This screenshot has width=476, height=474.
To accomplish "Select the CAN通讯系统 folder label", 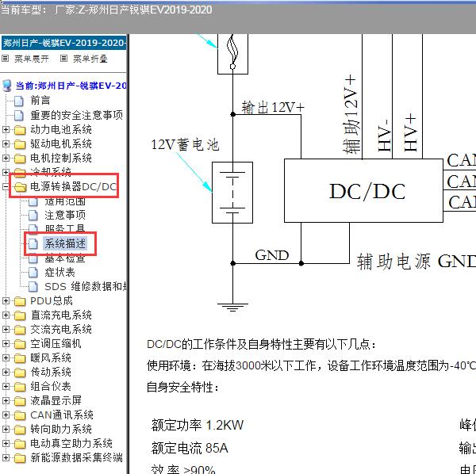I will click(62, 415).
